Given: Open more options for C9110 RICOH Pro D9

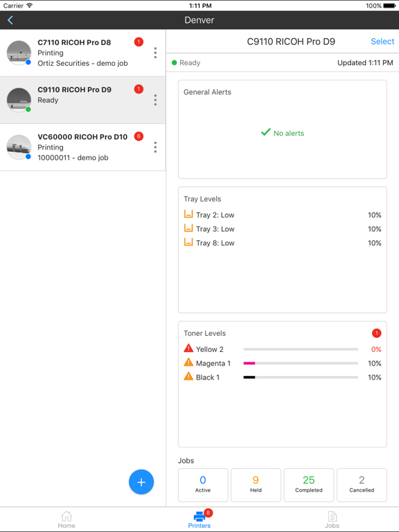Looking at the screenshot, I should 155,100.
